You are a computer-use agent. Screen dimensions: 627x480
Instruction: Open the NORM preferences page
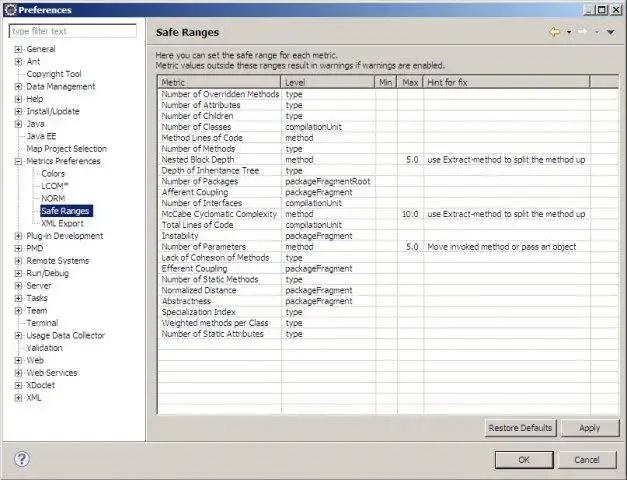coord(53,198)
